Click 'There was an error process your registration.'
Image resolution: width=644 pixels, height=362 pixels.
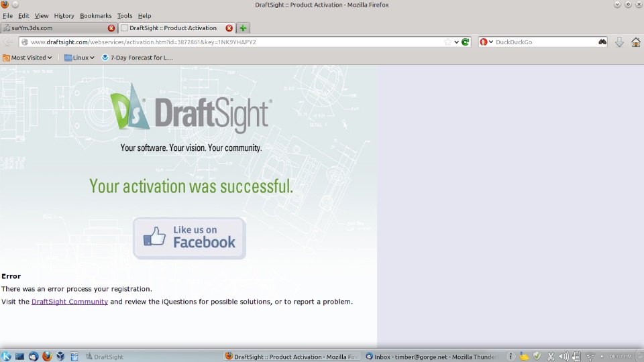pos(76,289)
